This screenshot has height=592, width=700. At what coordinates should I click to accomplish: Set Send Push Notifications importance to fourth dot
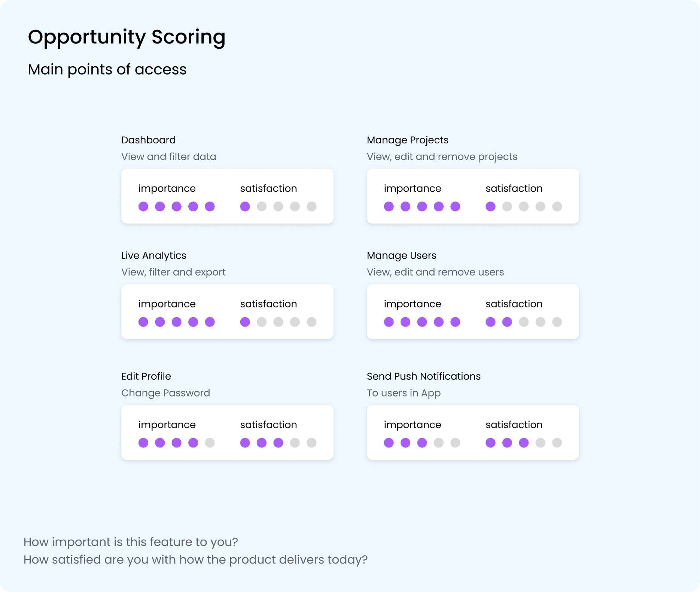click(x=439, y=443)
